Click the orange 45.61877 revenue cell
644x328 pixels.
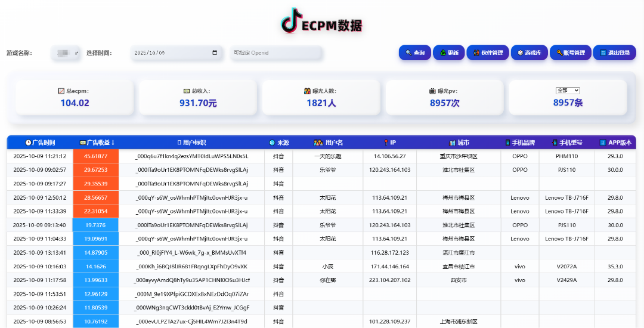[x=96, y=156]
